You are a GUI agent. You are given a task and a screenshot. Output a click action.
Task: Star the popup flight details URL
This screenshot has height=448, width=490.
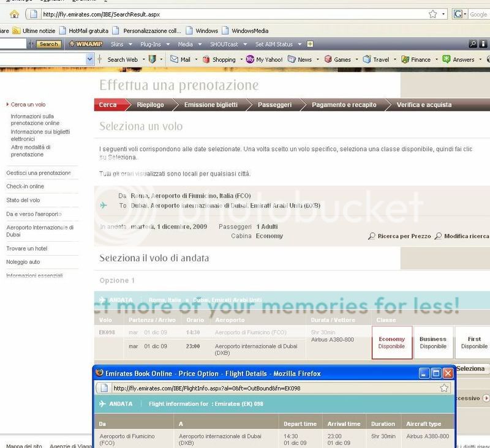(x=445, y=388)
